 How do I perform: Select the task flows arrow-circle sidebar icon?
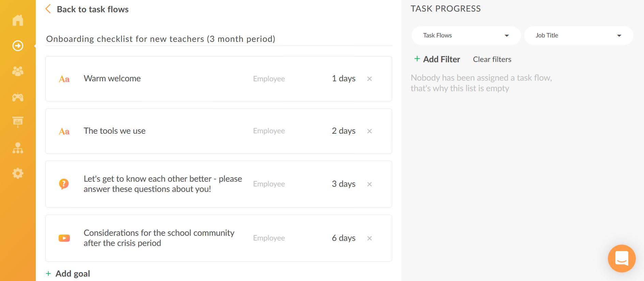[x=18, y=46]
